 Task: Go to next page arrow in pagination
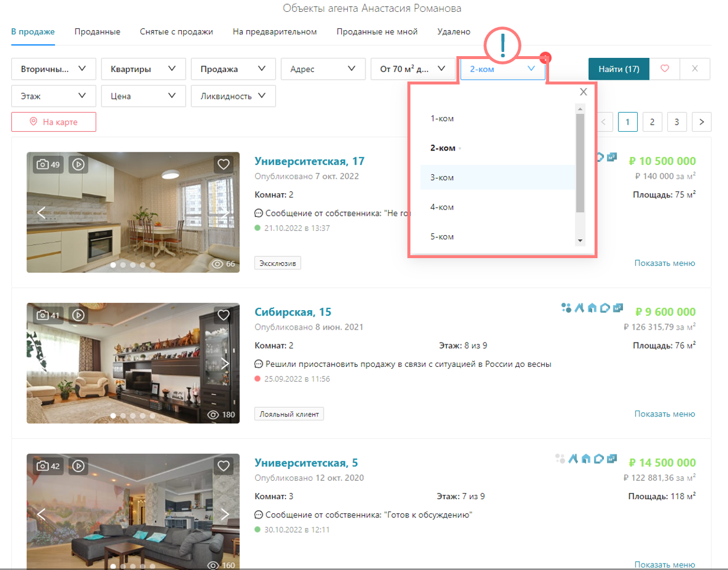tap(701, 122)
